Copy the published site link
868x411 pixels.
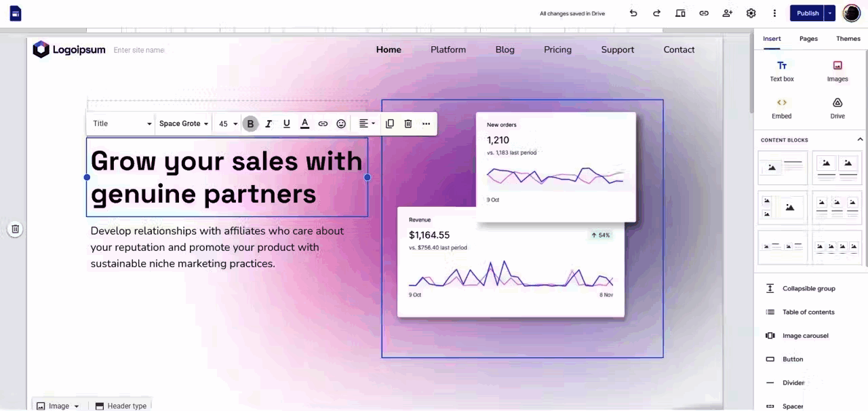click(x=704, y=13)
